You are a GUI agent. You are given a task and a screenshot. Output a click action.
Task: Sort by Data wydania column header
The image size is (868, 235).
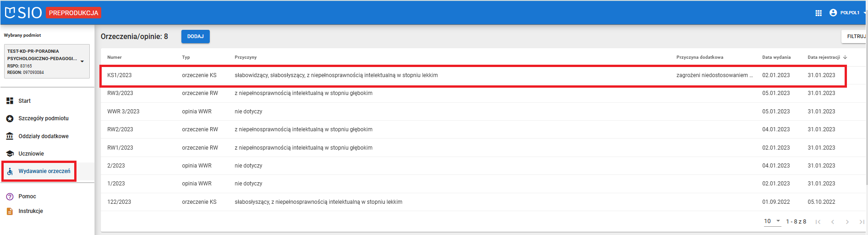click(x=776, y=57)
